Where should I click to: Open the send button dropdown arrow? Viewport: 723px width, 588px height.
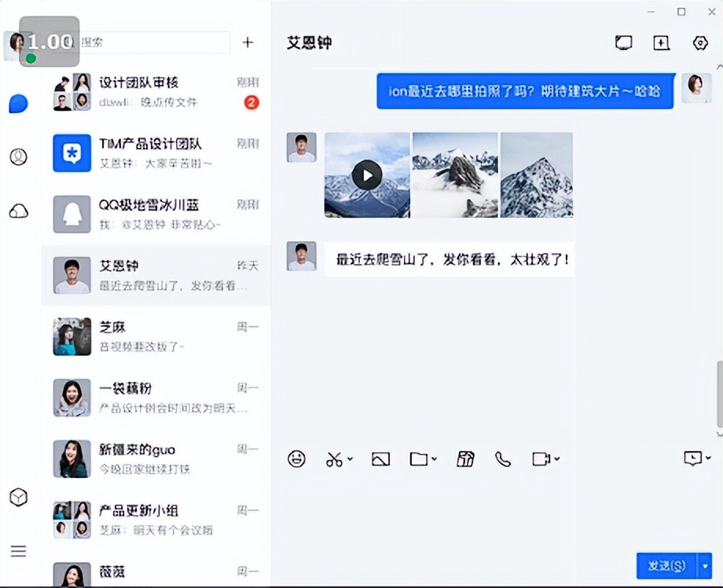(703, 565)
